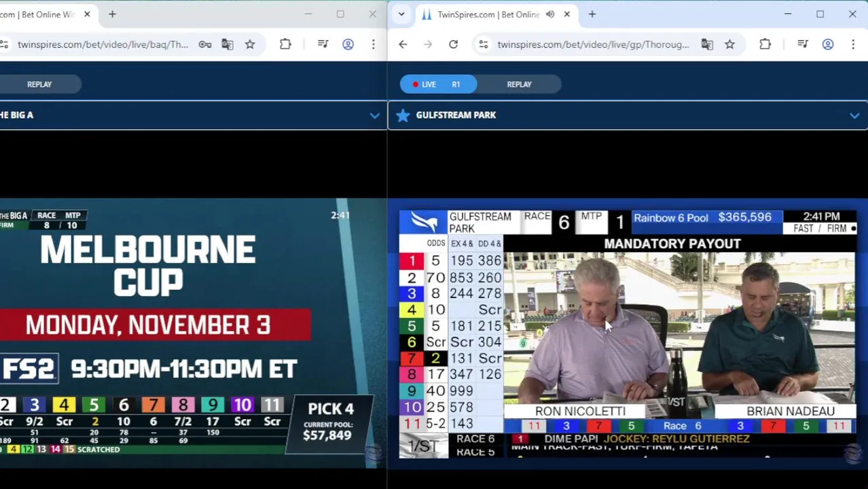Bookmark the Gulfstream Park page

(x=729, y=44)
